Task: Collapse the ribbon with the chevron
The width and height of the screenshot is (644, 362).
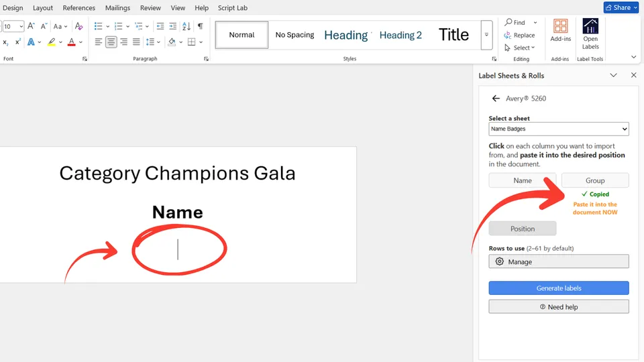Action: coord(634,57)
